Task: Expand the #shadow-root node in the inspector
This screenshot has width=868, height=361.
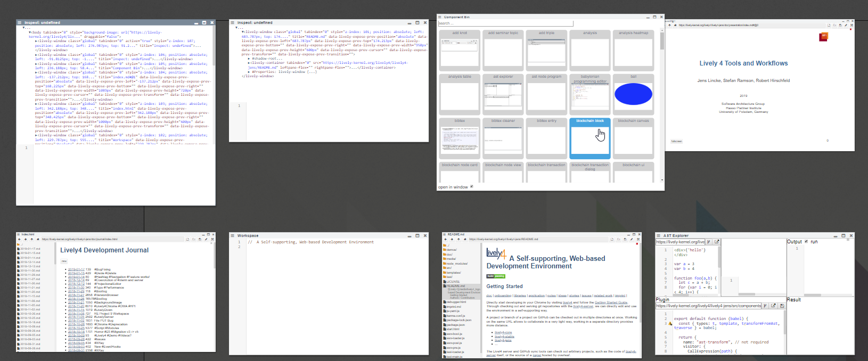Action: tap(249, 59)
